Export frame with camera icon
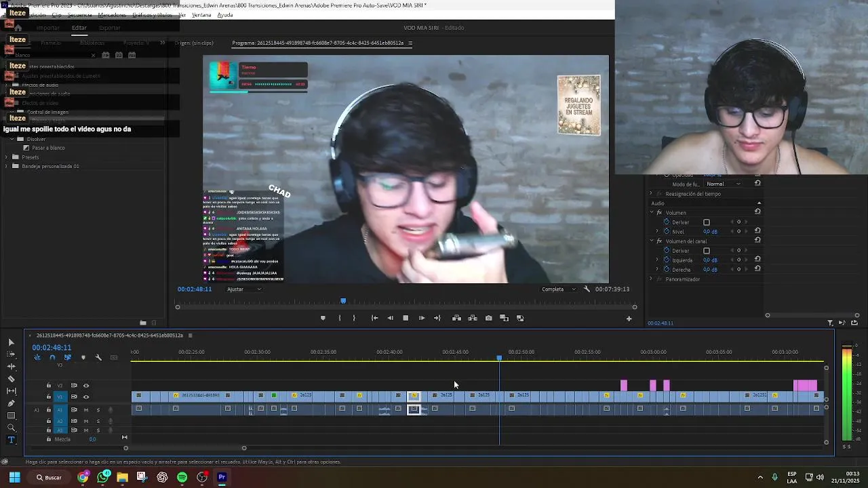Screen dimensions: 868x488 [x=488, y=318]
